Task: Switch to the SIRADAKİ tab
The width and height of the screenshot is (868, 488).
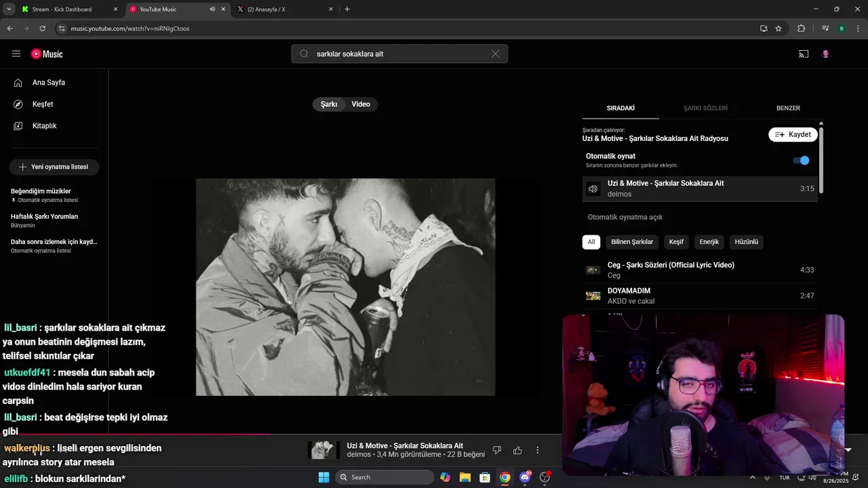Action: click(620, 108)
